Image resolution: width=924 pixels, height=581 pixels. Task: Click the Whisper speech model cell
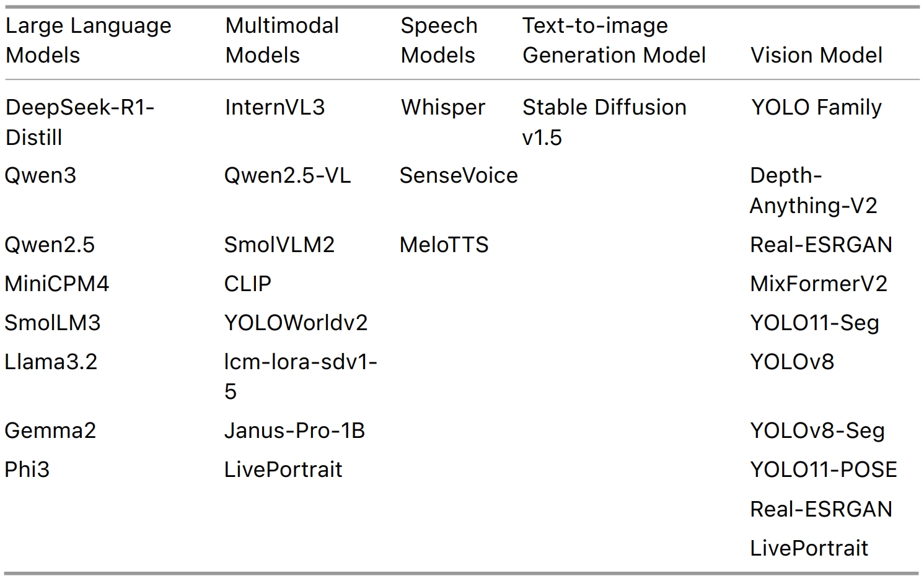(442, 107)
